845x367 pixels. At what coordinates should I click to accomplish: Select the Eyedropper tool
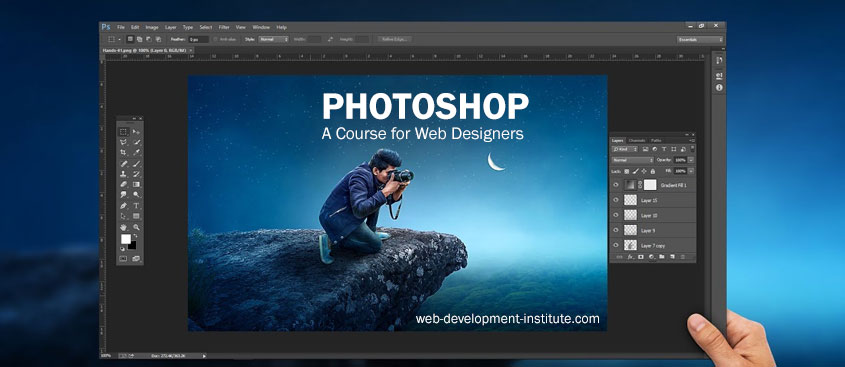point(136,152)
